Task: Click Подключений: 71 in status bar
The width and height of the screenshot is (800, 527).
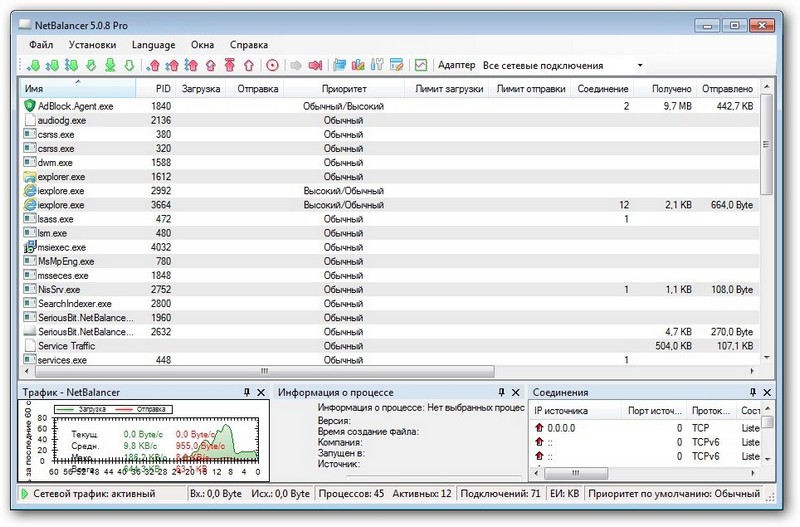Action: pos(500,494)
